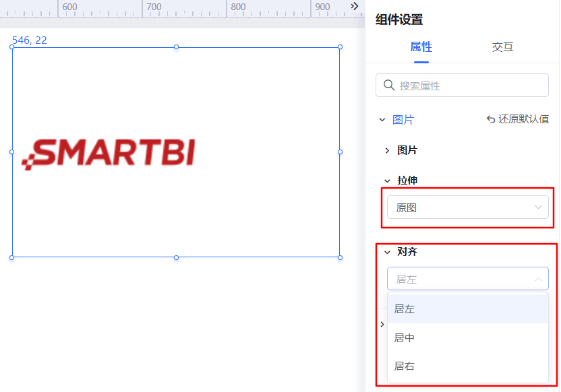This screenshot has height=392, width=561.
Task: Click the top-right corner handle of image
Action: point(340,47)
